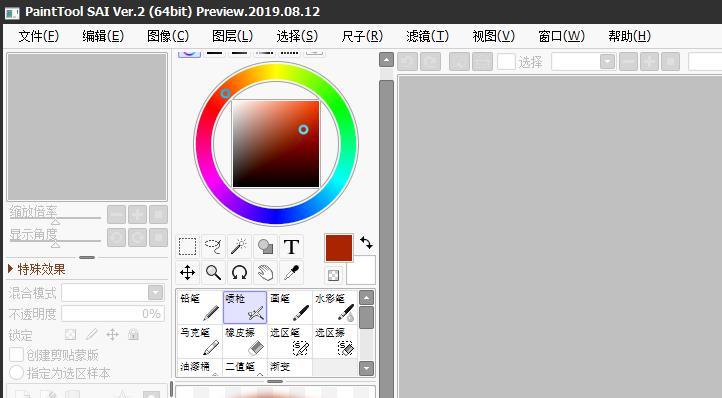722x398 pixels.
Task: Choose the 橡皮擦 eraser brush
Action: tap(245, 341)
